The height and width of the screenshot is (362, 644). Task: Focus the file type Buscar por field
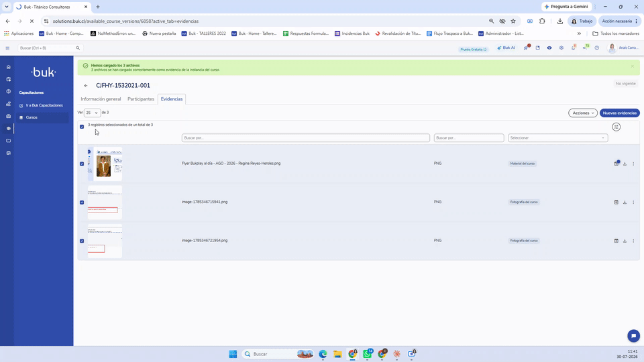point(469,138)
